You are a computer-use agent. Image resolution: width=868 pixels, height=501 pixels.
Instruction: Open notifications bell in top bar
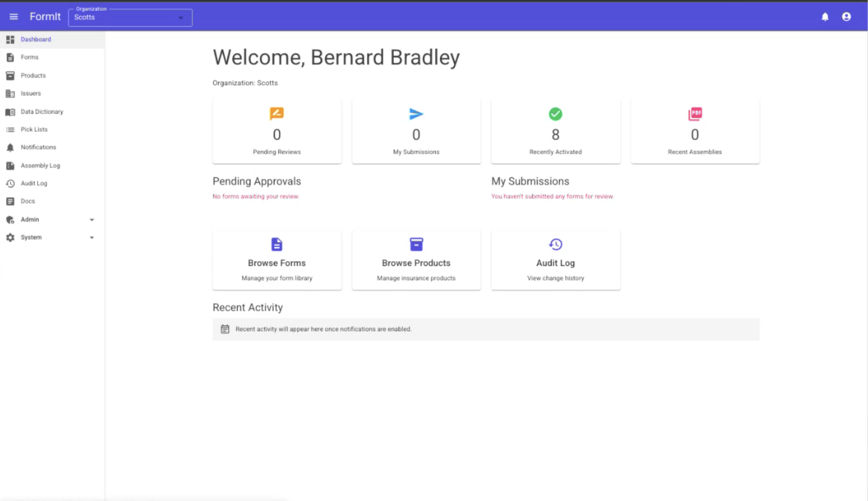[x=825, y=17]
